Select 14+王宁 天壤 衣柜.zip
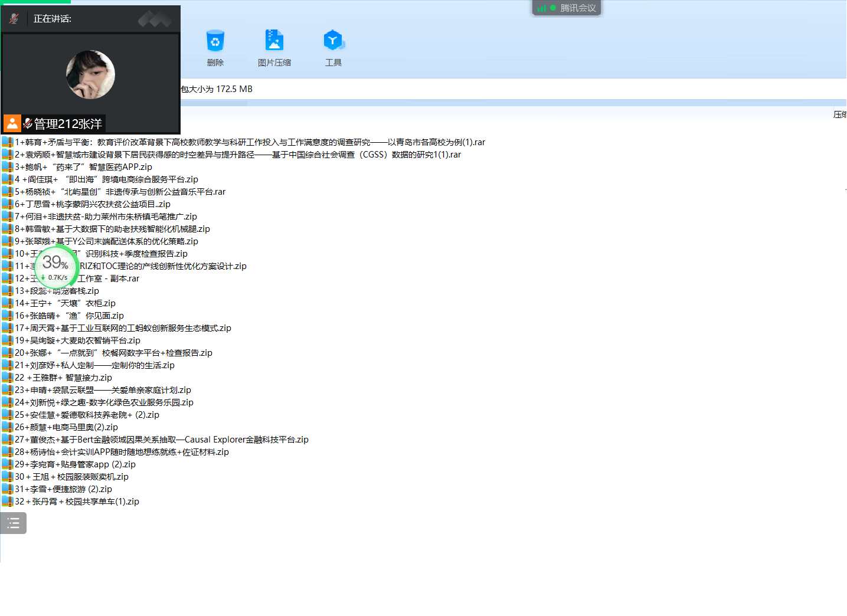The height and width of the screenshot is (616, 847). pos(65,303)
